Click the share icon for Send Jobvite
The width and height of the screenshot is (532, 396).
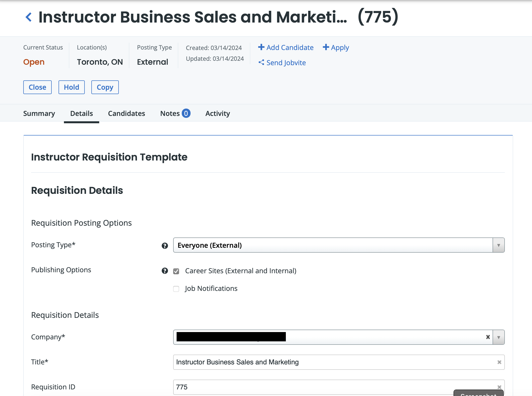click(x=261, y=62)
